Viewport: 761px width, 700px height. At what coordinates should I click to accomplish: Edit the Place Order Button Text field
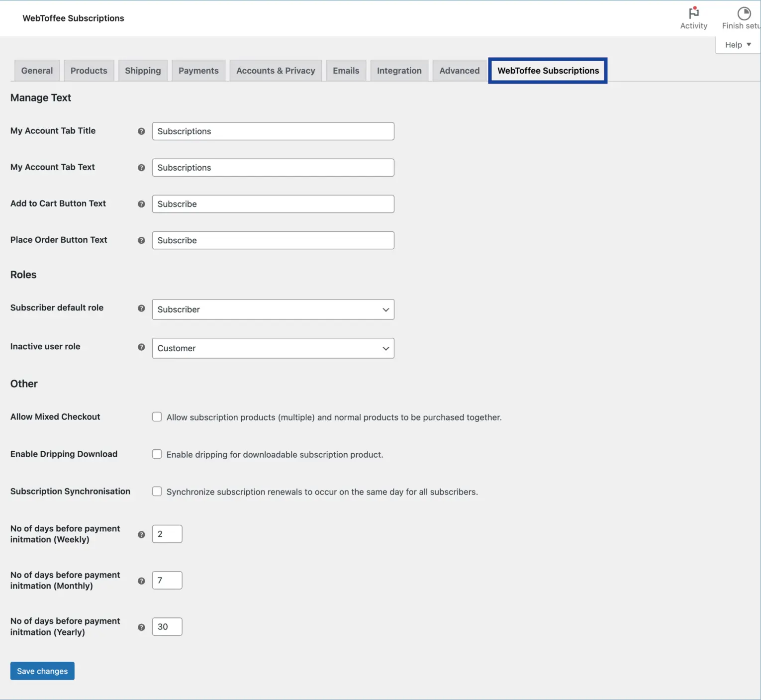(x=273, y=240)
